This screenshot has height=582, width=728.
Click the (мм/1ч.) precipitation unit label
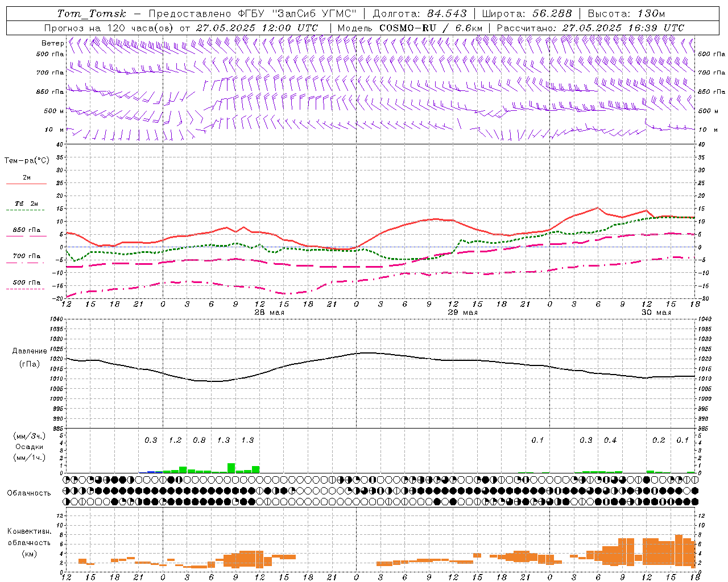[30, 458]
